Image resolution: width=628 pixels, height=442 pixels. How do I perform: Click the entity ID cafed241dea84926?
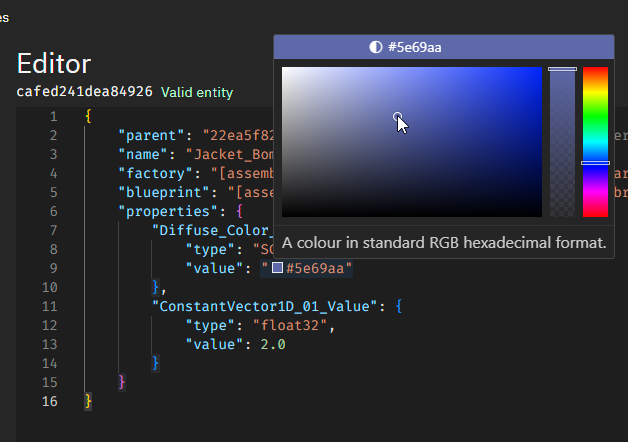(85, 92)
